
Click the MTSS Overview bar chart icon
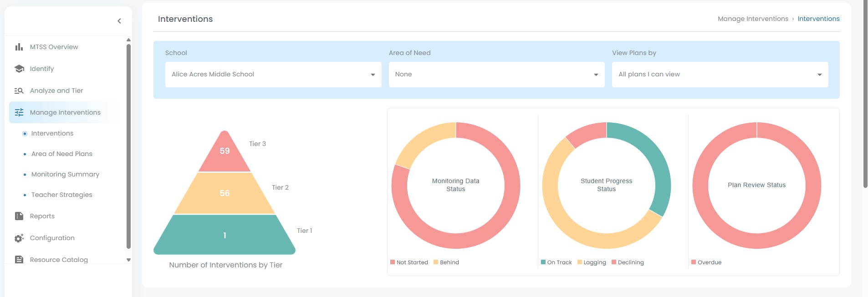click(x=19, y=47)
